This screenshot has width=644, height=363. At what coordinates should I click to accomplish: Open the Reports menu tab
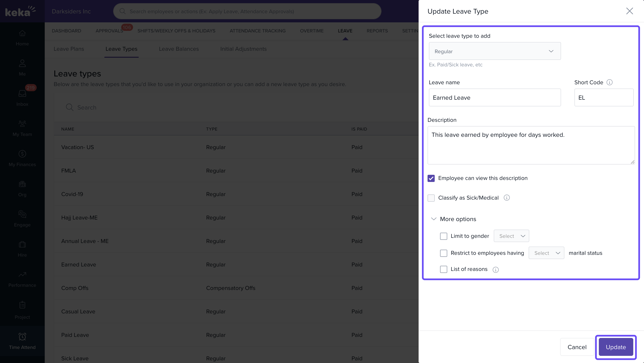click(377, 31)
